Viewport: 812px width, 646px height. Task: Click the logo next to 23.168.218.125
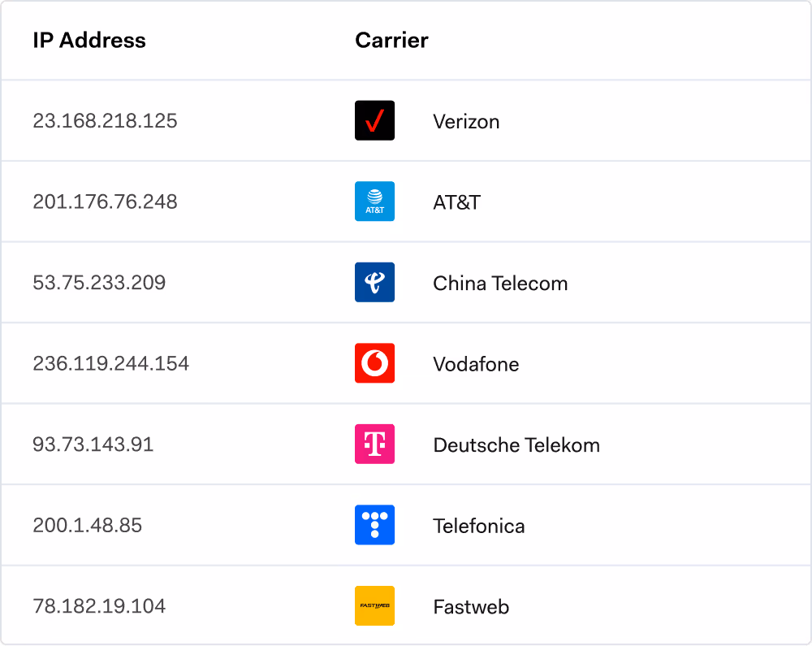pyautogui.click(x=374, y=120)
